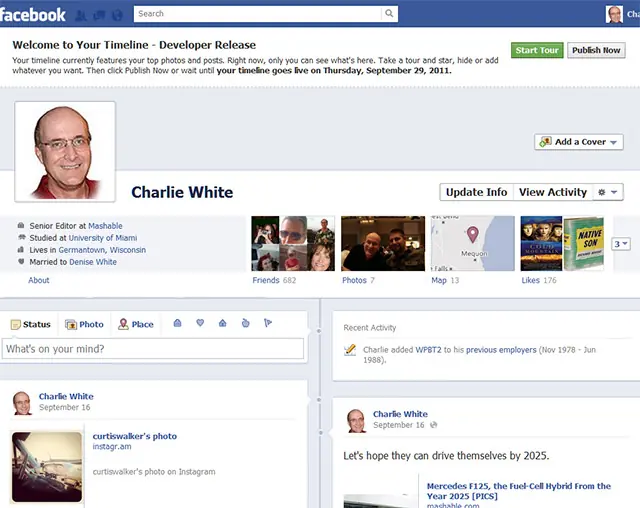Screen dimensions: 640x508
Task: Open the Friends photo collage thumbnail
Action: click(x=293, y=244)
